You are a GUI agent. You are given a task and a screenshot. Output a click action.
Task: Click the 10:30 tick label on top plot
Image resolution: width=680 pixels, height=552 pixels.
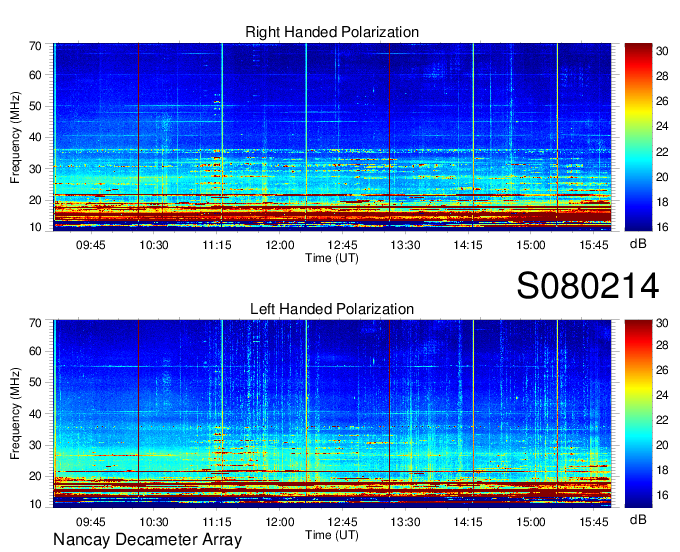pos(154,245)
